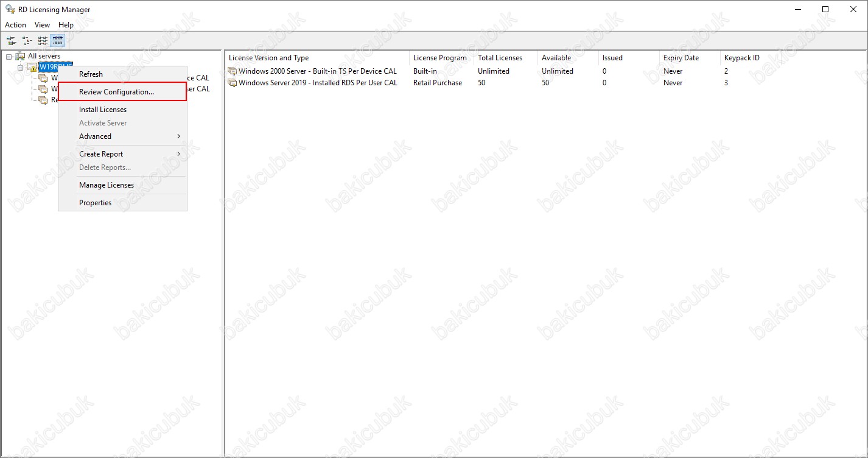Click the Per Device CAL tree node icon
The height and width of the screenshot is (458, 868).
click(x=43, y=78)
